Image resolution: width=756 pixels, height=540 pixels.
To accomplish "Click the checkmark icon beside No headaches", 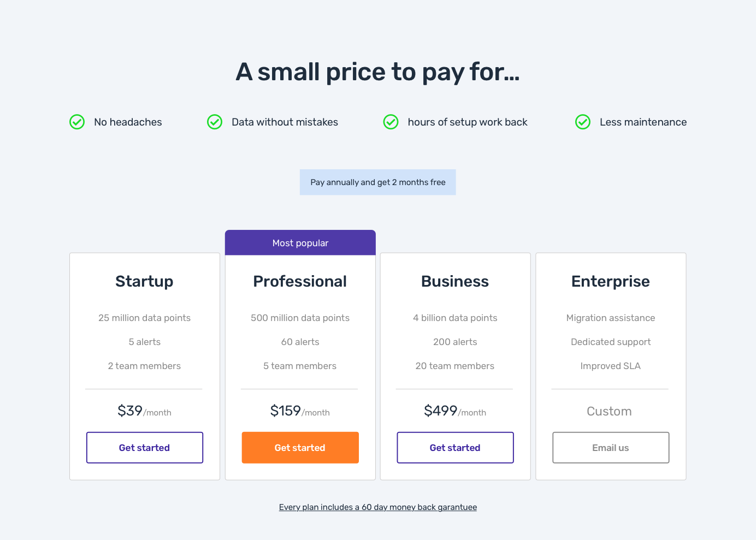I will pos(77,122).
